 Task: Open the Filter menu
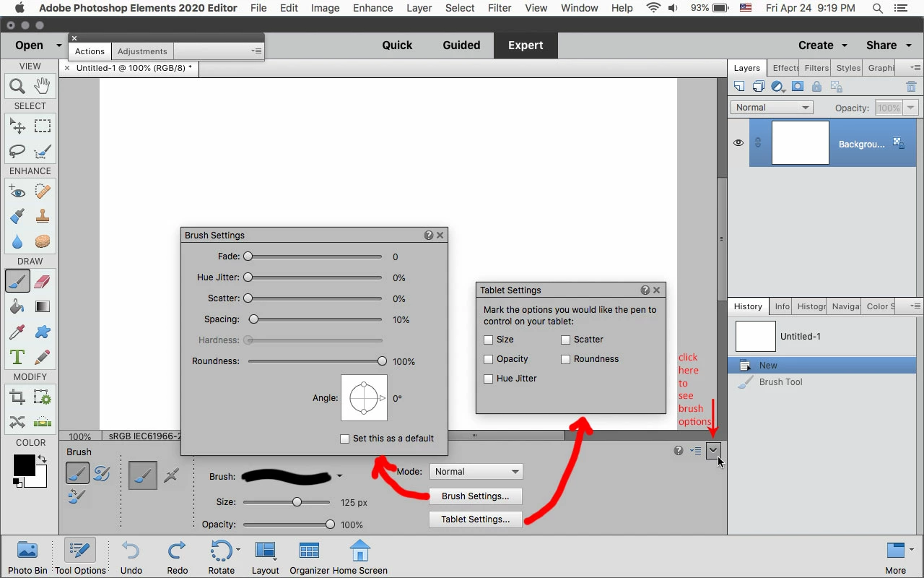click(500, 8)
